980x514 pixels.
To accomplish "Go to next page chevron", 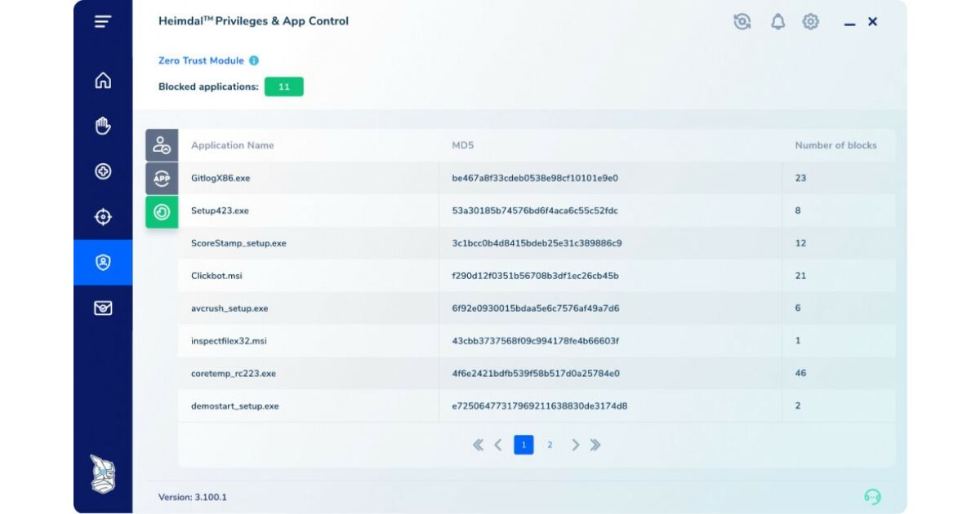I will [x=575, y=445].
